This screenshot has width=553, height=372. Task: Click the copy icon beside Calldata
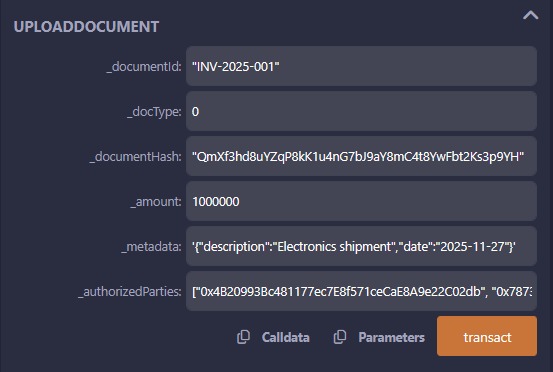pos(243,337)
